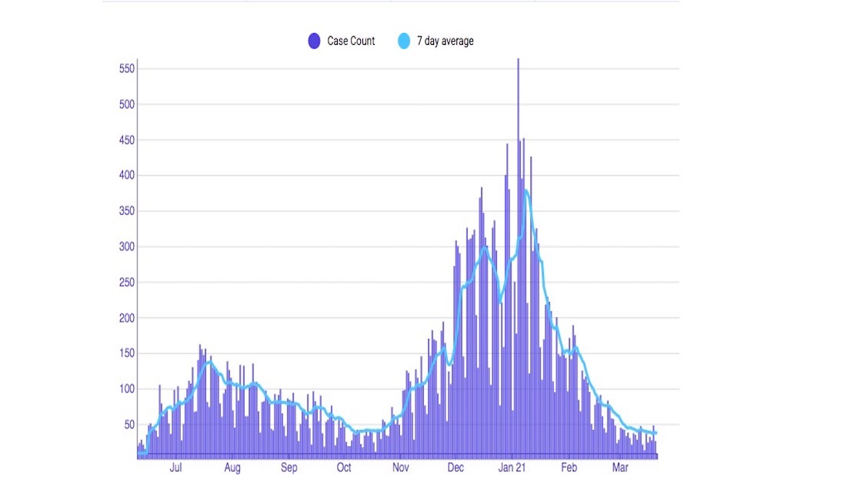
Task: Click the purple Case Count legend circle
Action: (314, 41)
